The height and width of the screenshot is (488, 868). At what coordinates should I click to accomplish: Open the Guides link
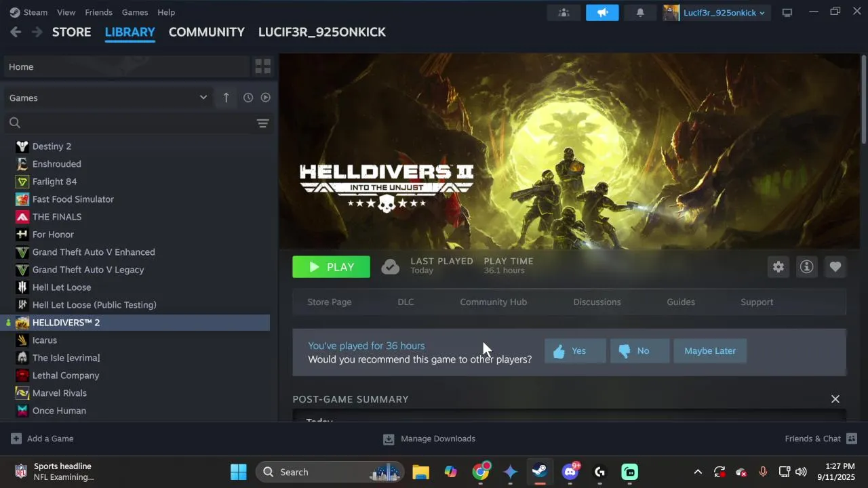coord(681,302)
